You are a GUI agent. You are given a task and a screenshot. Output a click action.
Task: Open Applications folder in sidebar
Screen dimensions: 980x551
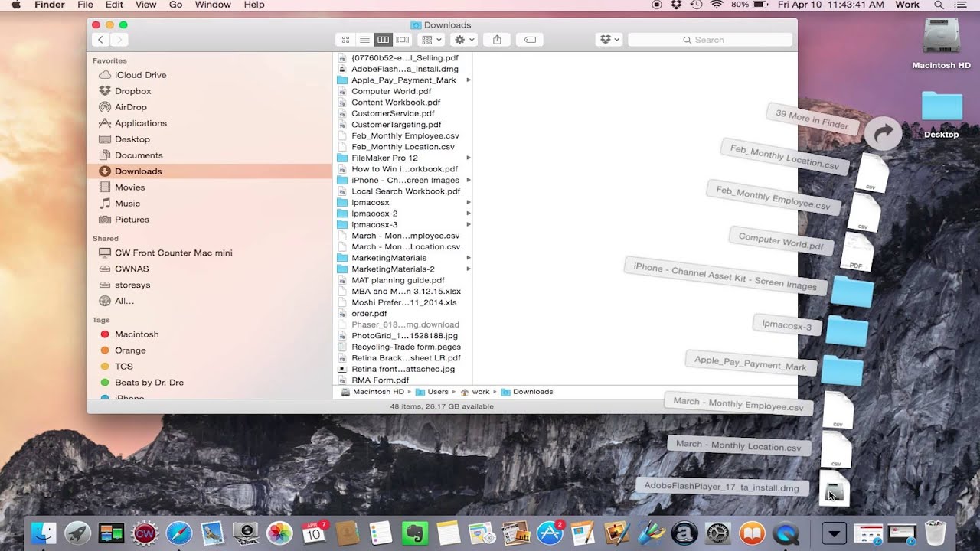(x=140, y=123)
